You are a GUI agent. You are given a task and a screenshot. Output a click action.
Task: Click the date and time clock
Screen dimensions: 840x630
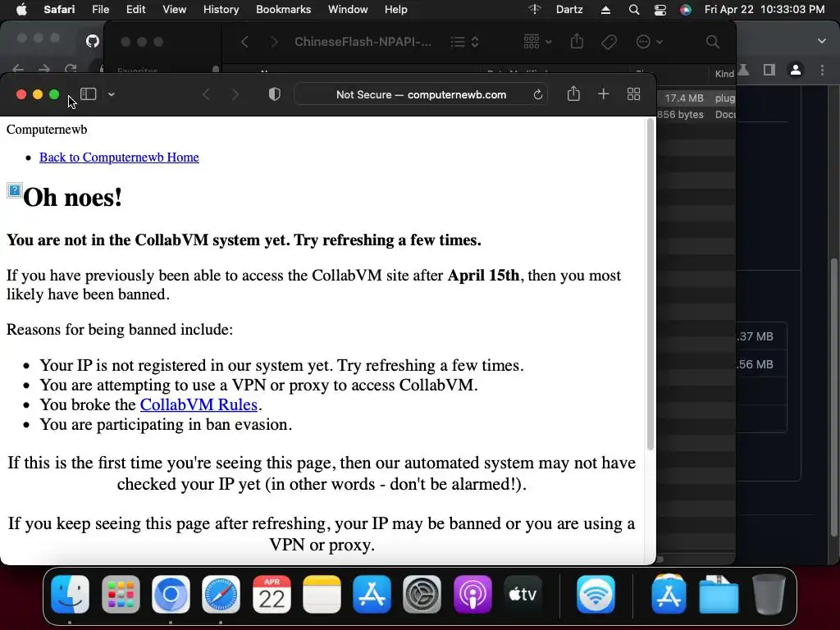[765, 10]
